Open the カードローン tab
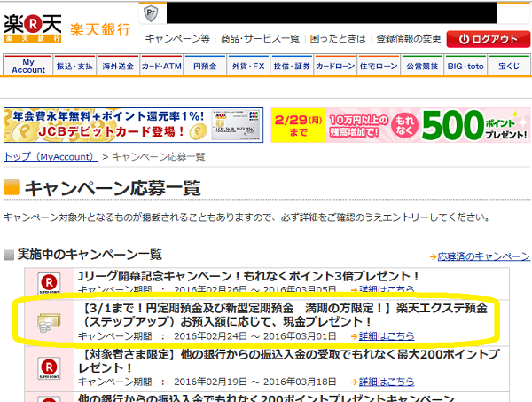The image size is (532, 402). tap(335, 66)
